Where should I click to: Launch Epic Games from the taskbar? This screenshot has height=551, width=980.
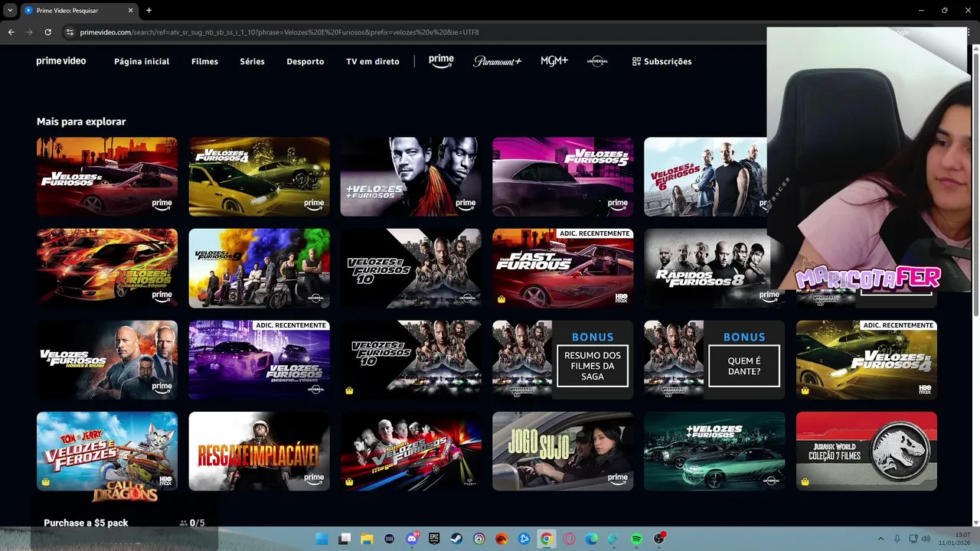434,539
